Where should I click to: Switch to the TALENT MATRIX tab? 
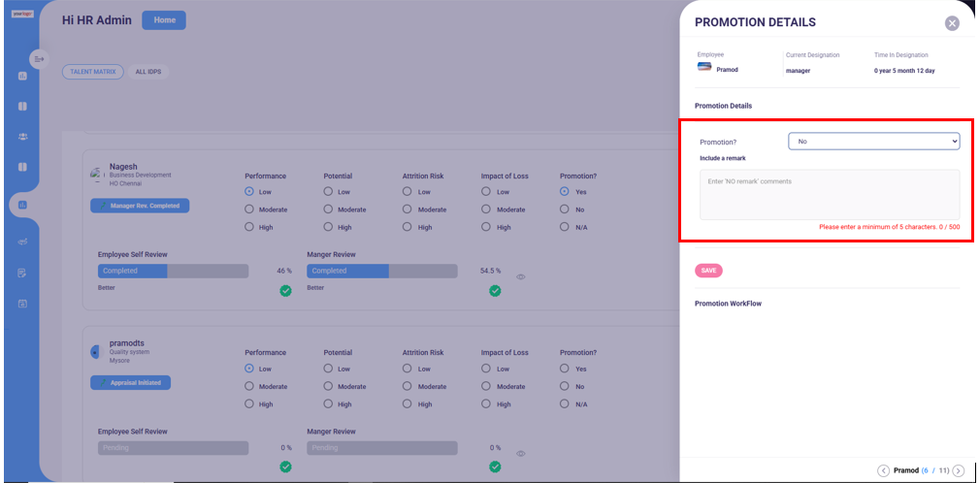click(x=93, y=72)
